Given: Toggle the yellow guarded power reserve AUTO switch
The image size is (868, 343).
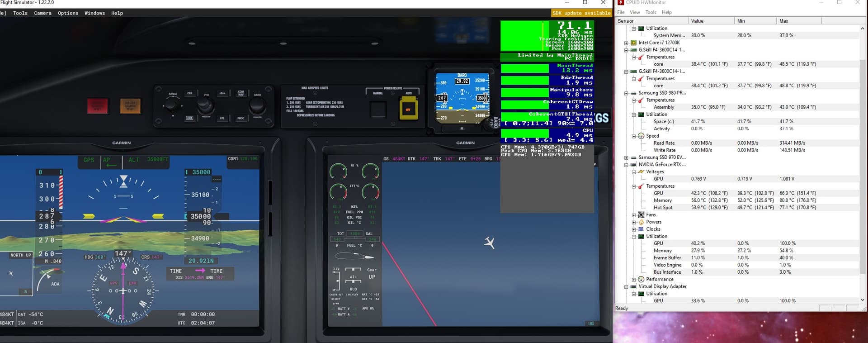Looking at the screenshot, I should point(408,109).
